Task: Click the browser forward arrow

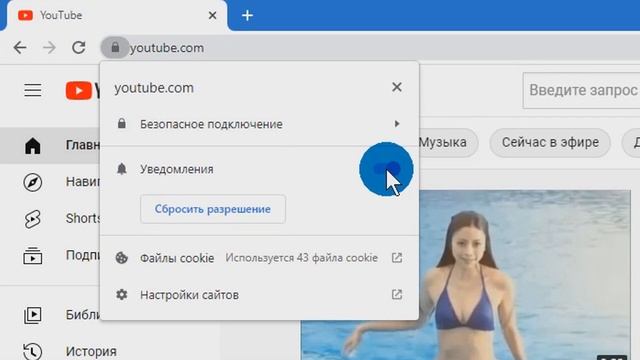Action: coord(49,48)
